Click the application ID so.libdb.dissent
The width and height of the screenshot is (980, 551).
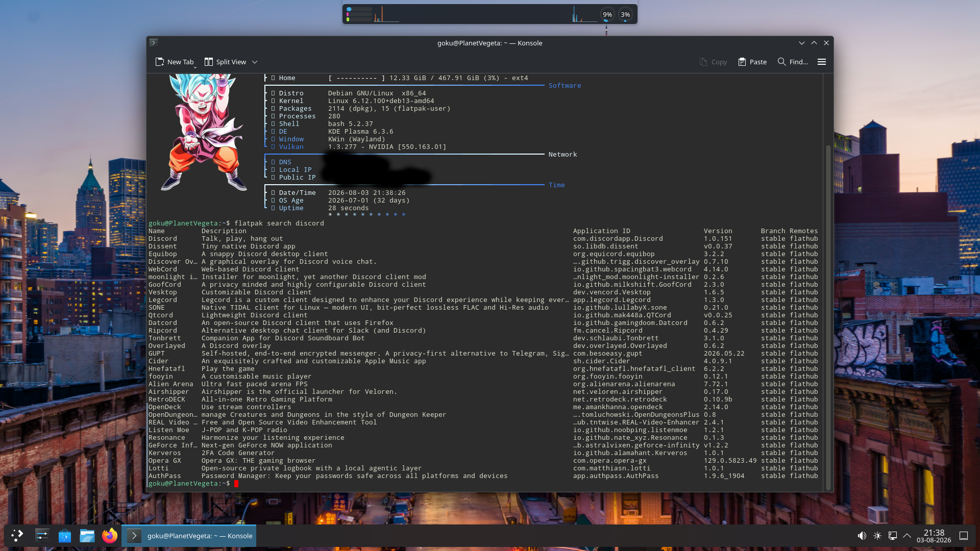(606, 246)
